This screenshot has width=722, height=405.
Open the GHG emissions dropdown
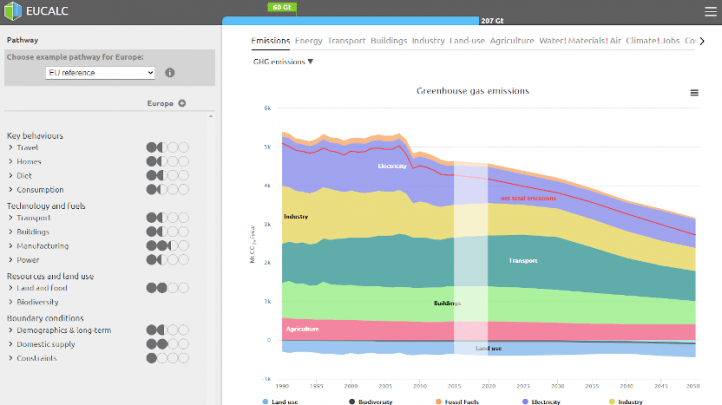(x=283, y=62)
